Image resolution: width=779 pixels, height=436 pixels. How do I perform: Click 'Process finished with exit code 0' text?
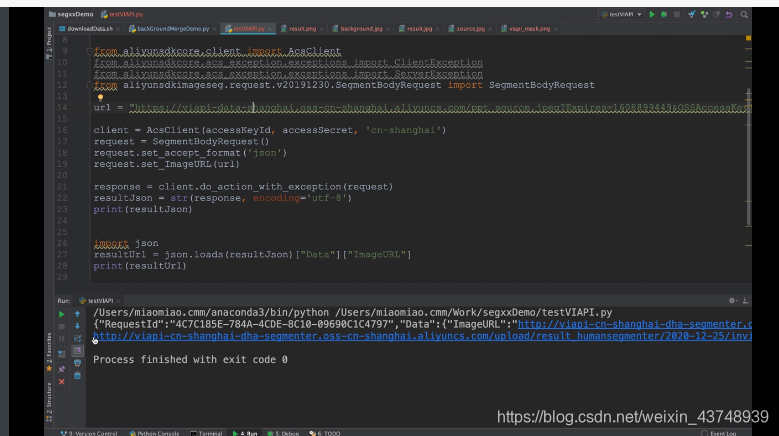(190, 360)
